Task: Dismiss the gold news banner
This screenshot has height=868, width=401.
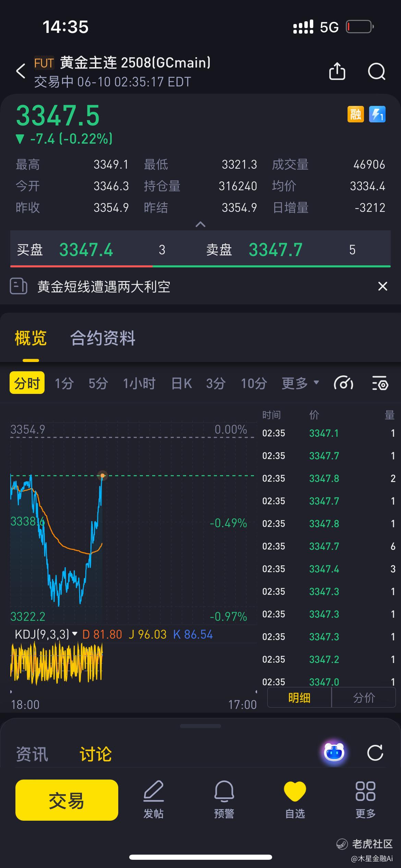Action: pyautogui.click(x=382, y=286)
